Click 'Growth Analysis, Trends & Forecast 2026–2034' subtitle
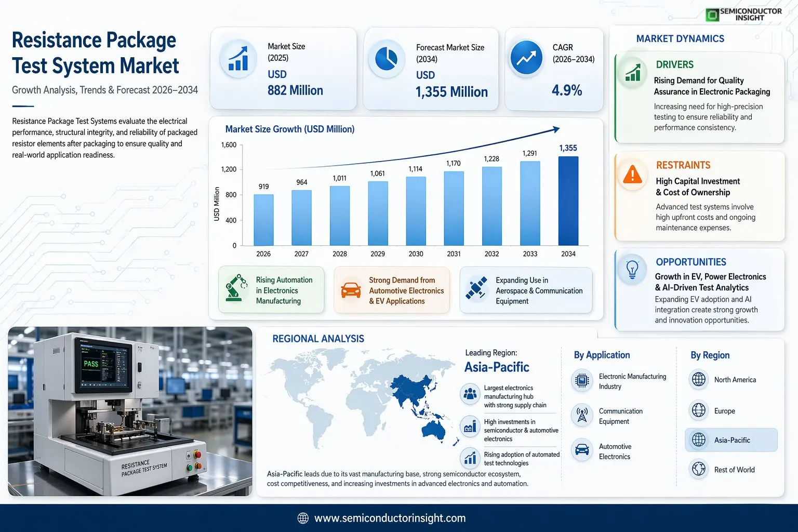This screenshot has width=798, height=532. (105, 90)
